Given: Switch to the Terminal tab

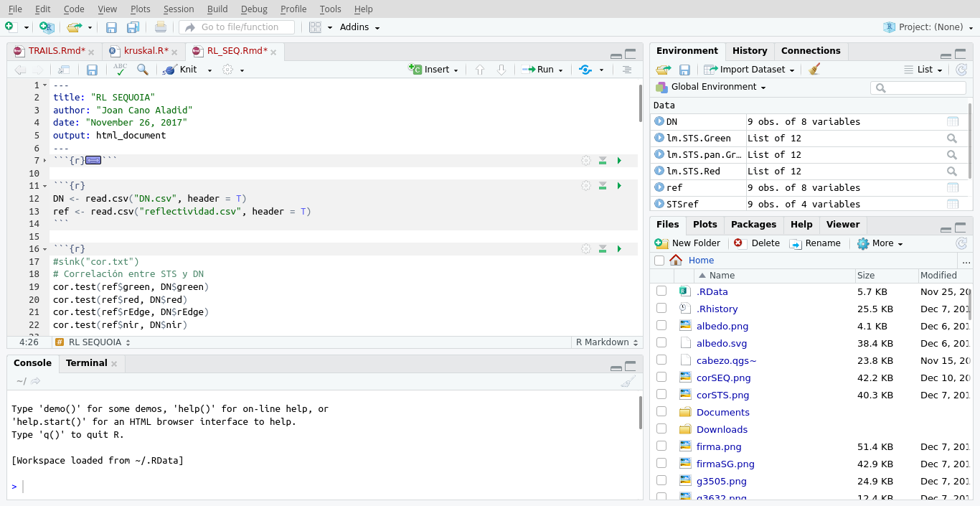Looking at the screenshot, I should tap(86, 363).
